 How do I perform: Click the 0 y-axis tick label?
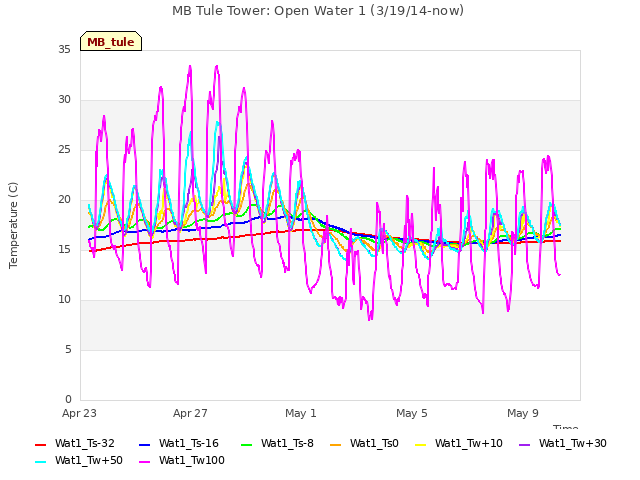[68, 400]
